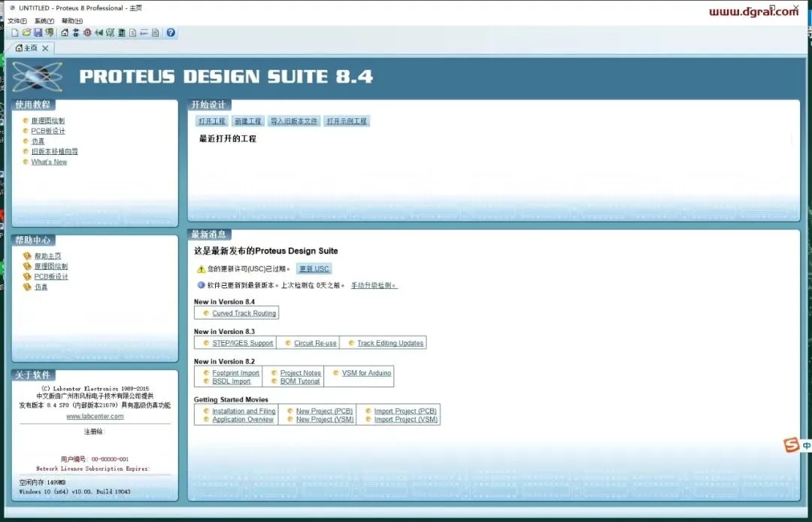The width and height of the screenshot is (812, 522).
Task: Click the blue info icon beside update notice
Action: click(x=201, y=285)
